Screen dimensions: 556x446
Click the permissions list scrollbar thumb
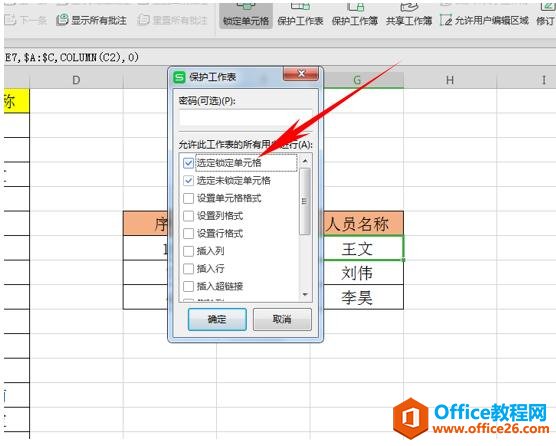(305, 201)
